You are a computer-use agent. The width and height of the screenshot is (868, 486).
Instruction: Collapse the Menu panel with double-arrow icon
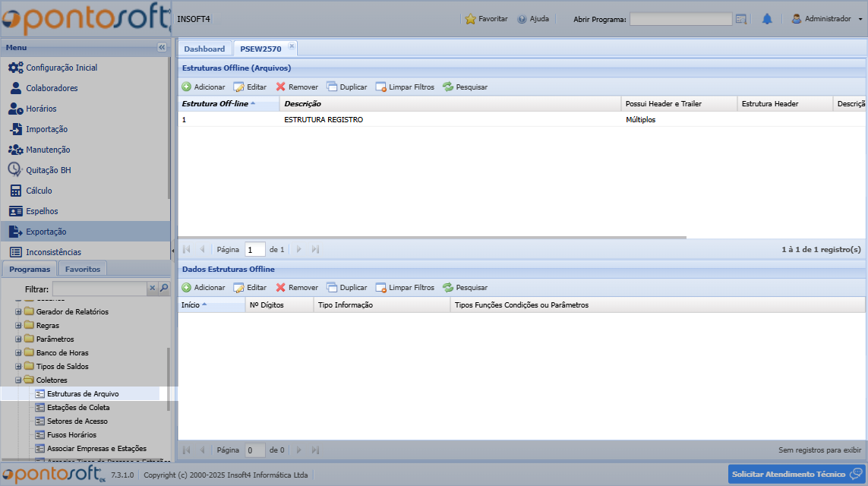point(162,47)
